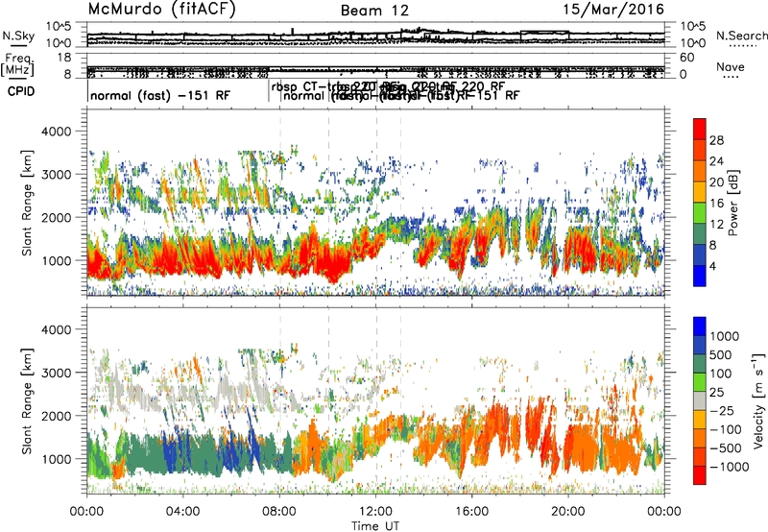The image size is (768, 532).
Task: Click the 4000 km tick on the power panel
Action: tap(59, 132)
